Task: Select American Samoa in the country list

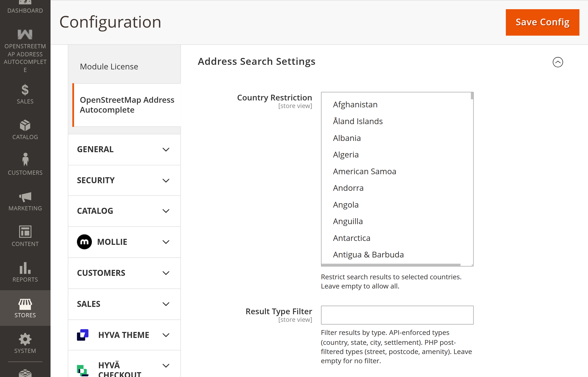Action: 364,171
